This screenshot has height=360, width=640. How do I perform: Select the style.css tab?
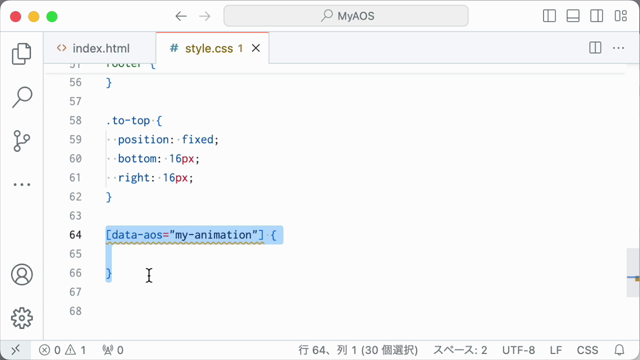(209, 49)
